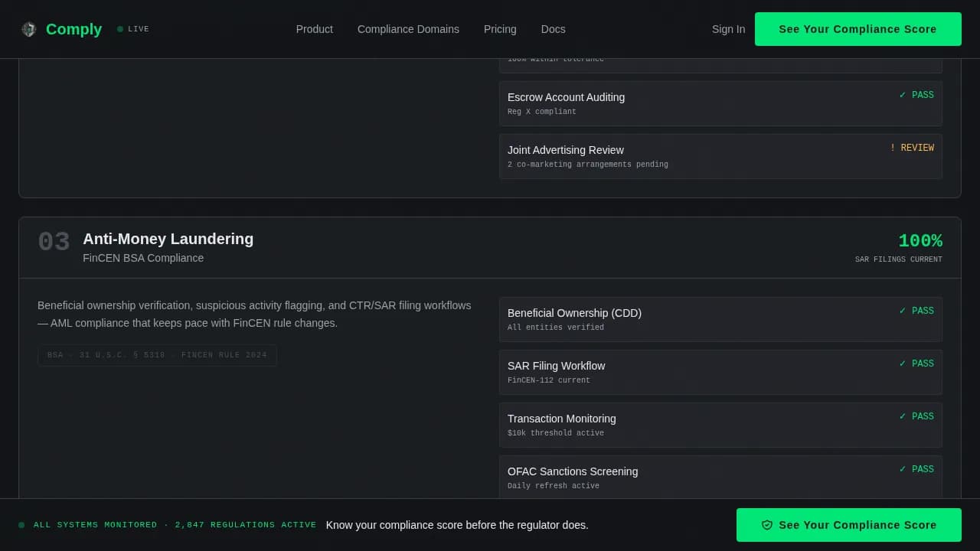The height and width of the screenshot is (551, 980).
Task: Click the bottom bar See Your Compliance Score button
Action: [849, 525]
